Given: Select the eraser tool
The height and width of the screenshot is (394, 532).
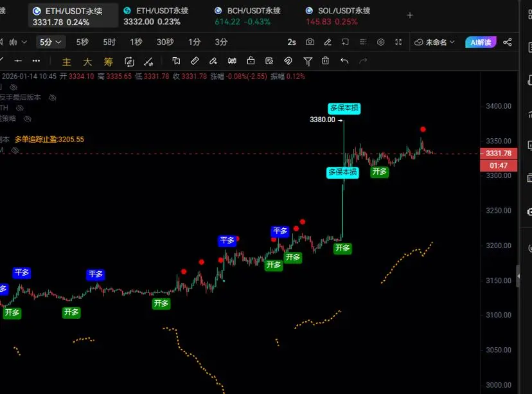Looking at the screenshot, I should pos(213,61).
